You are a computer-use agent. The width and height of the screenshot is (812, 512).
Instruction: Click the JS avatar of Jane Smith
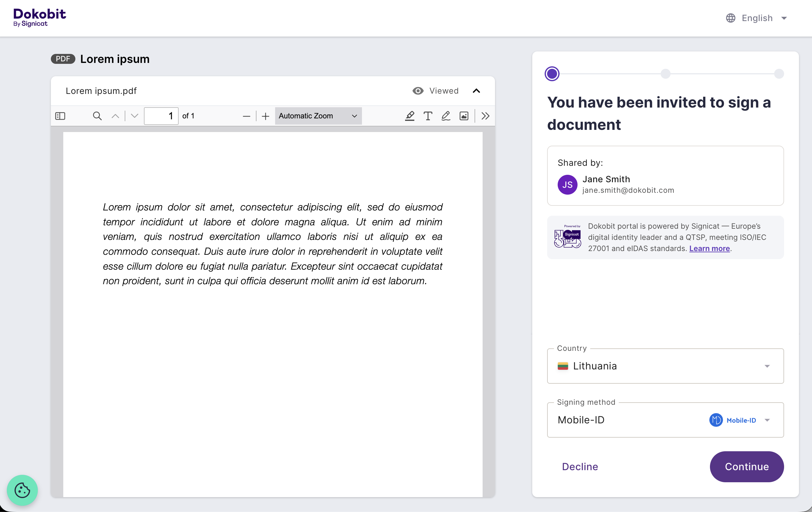click(567, 185)
